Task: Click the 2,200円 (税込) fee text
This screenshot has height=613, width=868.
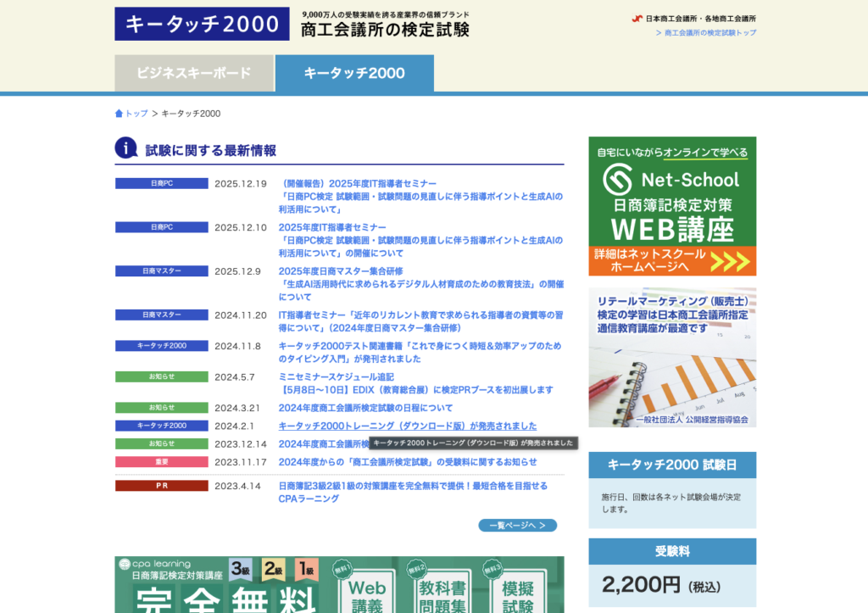Action: pyautogui.click(x=661, y=585)
